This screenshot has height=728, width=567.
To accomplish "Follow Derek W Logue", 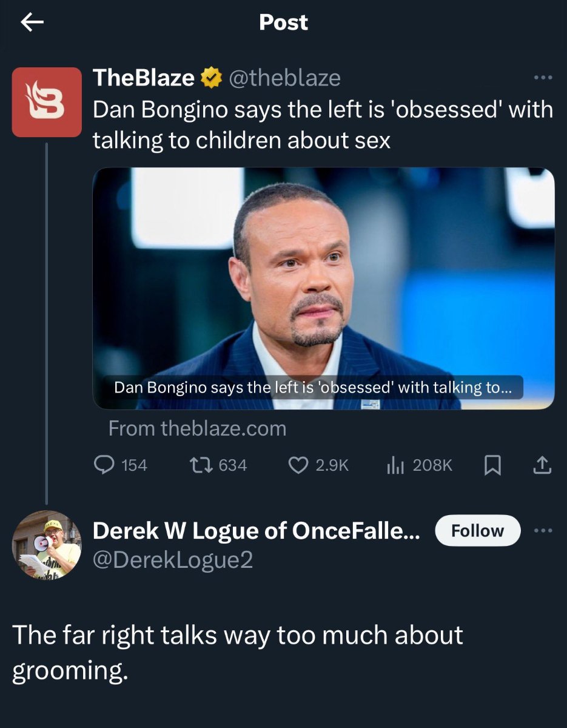I will [478, 531].
